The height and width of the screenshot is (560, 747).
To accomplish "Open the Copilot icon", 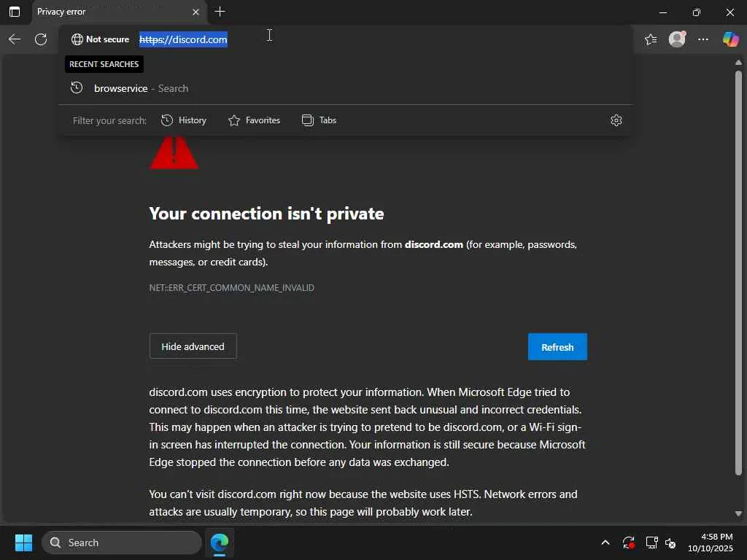I will pyautogui.click(x=730, y=39).
